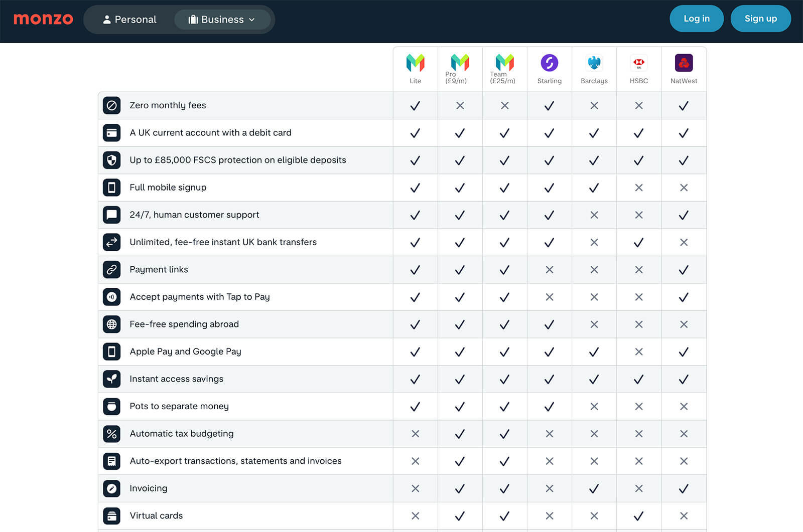Click the Monzo logo in header
The image size is (803, 532).
tap(43, 19)
